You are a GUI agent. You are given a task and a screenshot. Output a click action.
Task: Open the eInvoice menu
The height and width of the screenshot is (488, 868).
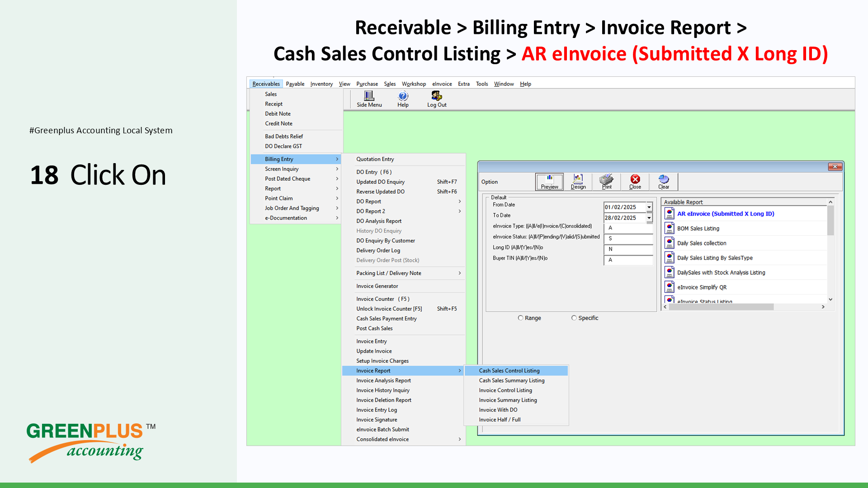442,84
